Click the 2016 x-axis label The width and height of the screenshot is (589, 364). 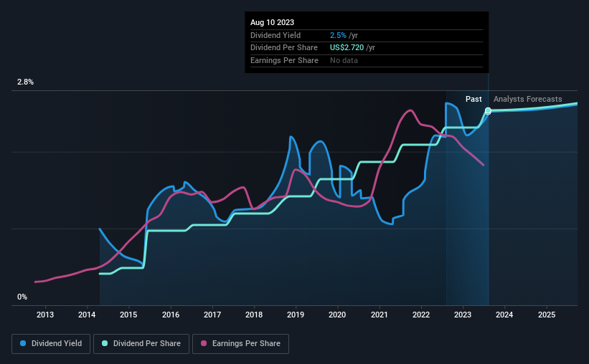tap(171, 315)
